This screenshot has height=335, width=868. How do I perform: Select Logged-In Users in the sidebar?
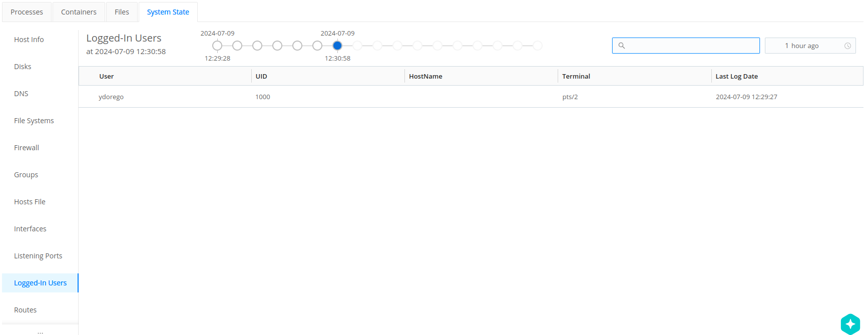40,283
